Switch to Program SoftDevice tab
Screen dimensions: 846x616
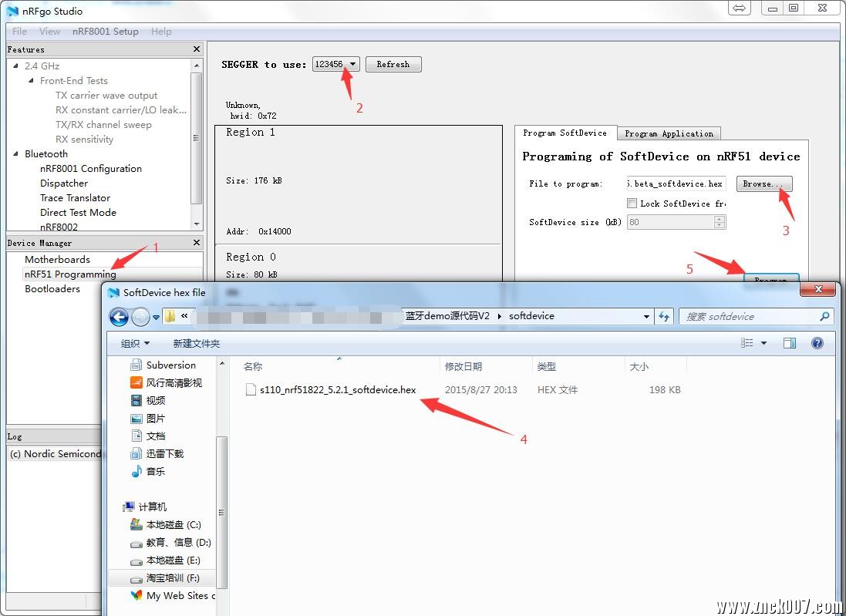(565, 133)
